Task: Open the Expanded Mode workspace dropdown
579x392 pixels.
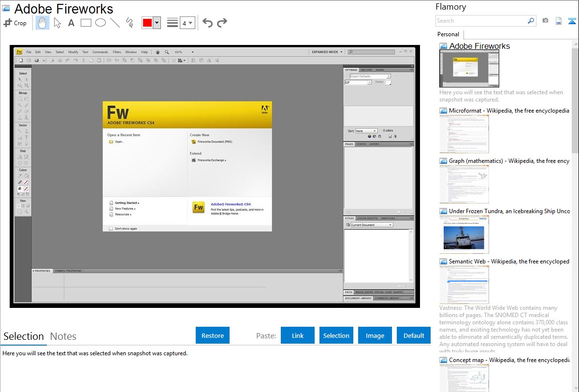Action: click(x=327, y=52)
